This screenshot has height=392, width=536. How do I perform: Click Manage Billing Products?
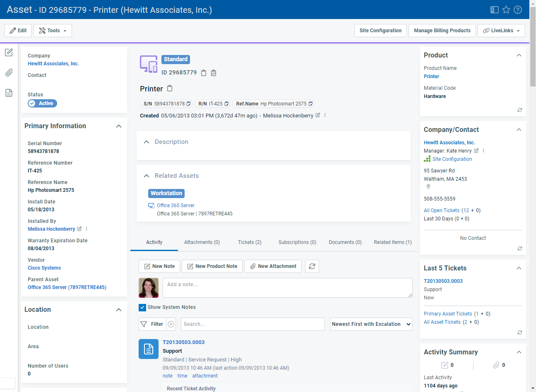pyautogui.click(x=442, y=31)
